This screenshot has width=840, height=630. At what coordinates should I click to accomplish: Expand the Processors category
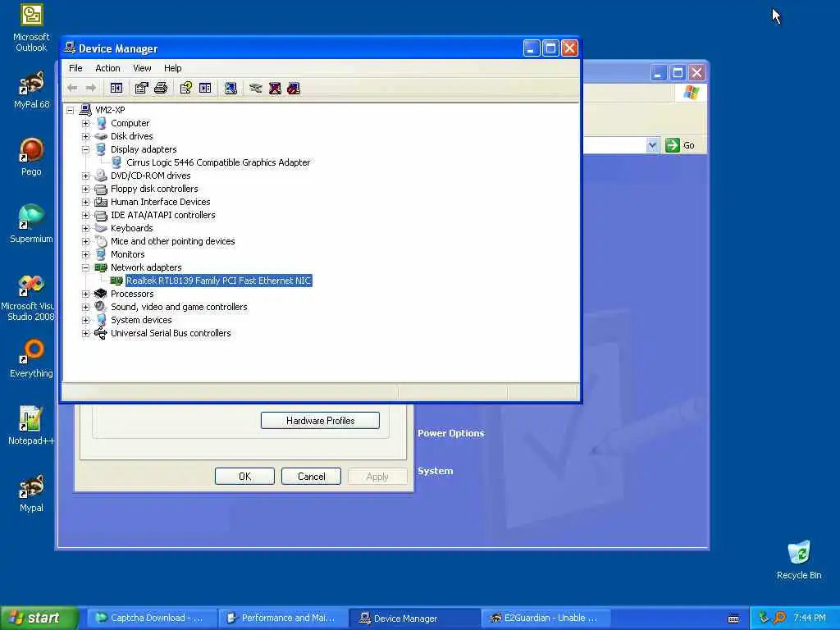(85, 294)
